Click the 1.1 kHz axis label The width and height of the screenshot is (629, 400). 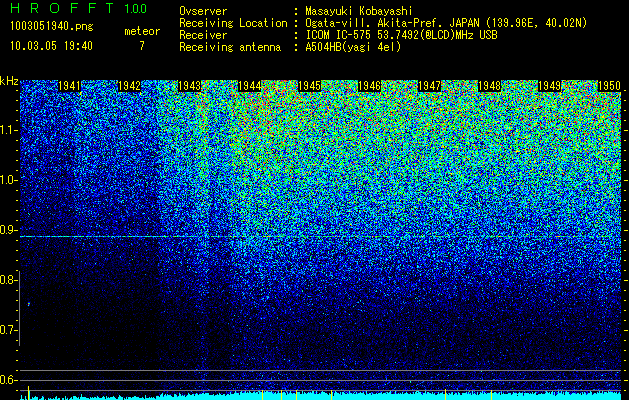tap(9, 130)
